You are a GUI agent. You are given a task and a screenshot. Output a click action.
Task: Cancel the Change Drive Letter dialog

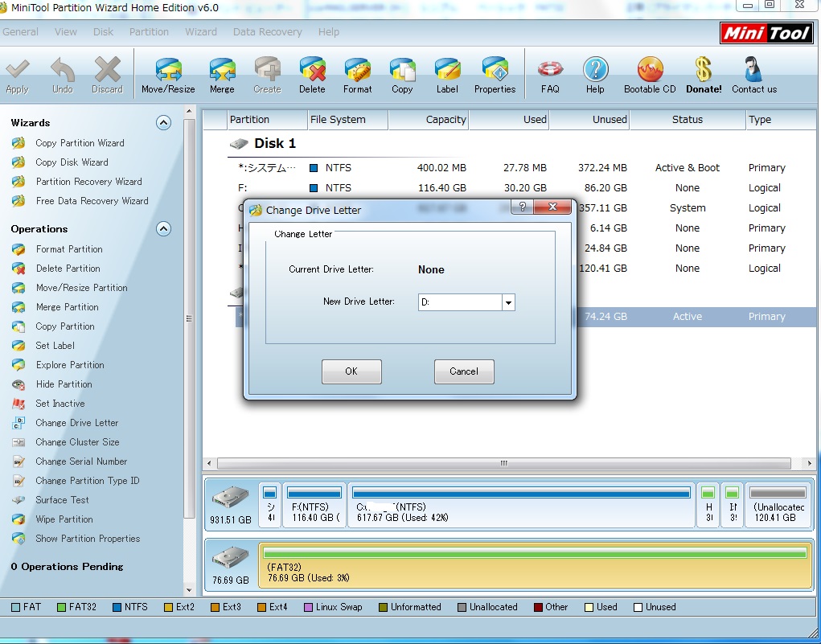(464, 371)
